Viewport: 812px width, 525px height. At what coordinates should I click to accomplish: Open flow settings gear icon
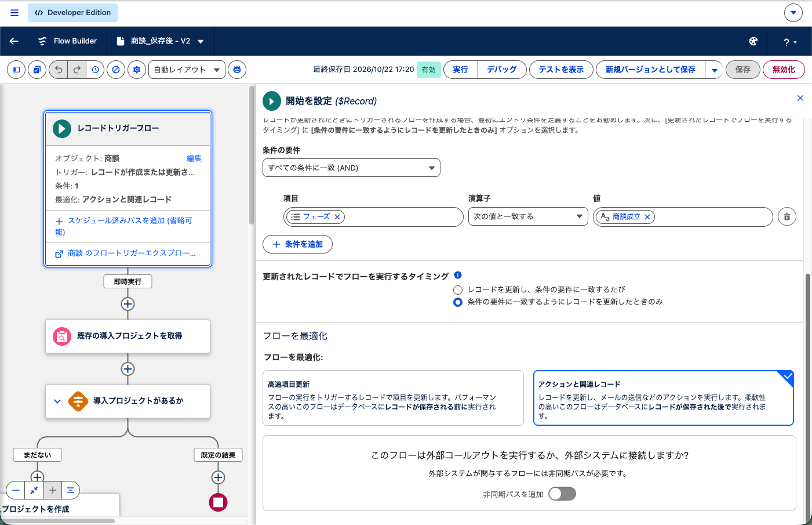[137, 70]
